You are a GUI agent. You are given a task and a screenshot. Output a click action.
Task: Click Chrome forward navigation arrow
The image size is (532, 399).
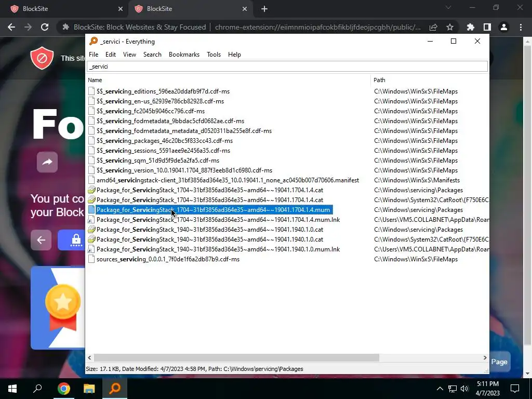(28, 27)
